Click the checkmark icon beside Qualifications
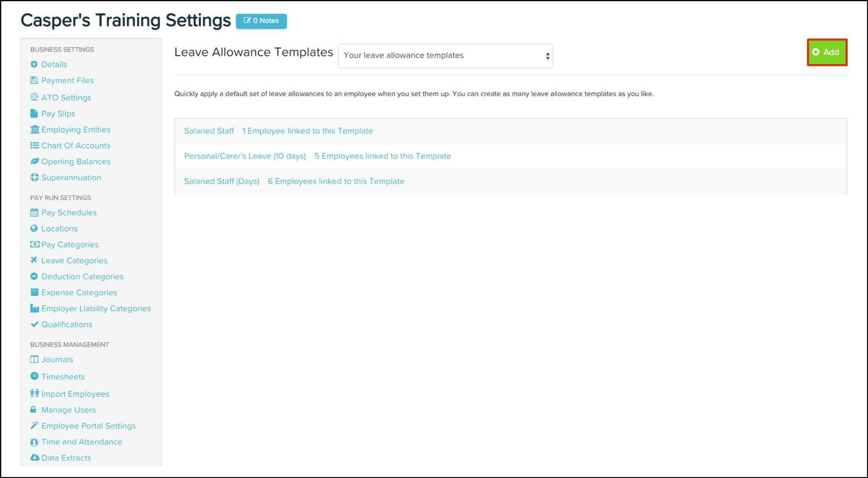Image resolution: width=868 pixels, height=478 pixels. click(34, 324)
